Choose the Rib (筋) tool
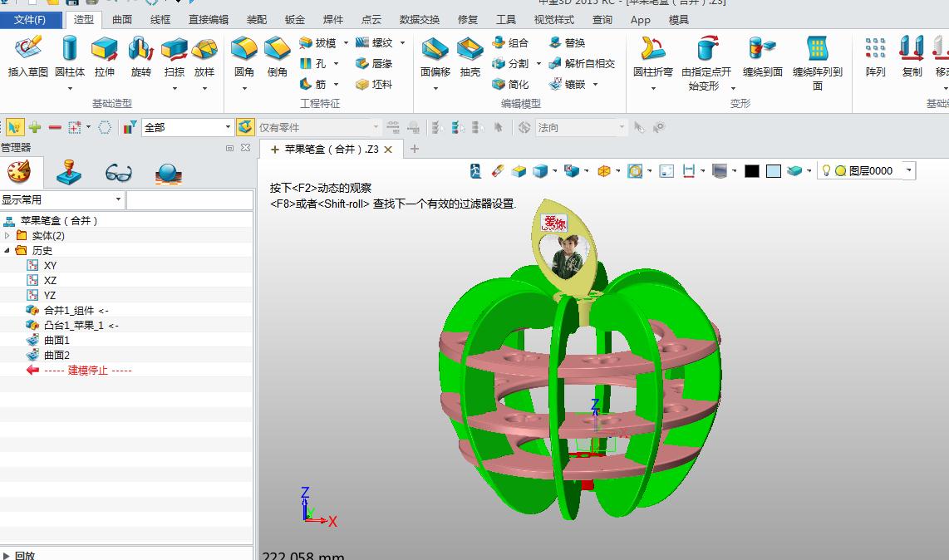Viewport: 949px width, 560px height. point(313,84)
